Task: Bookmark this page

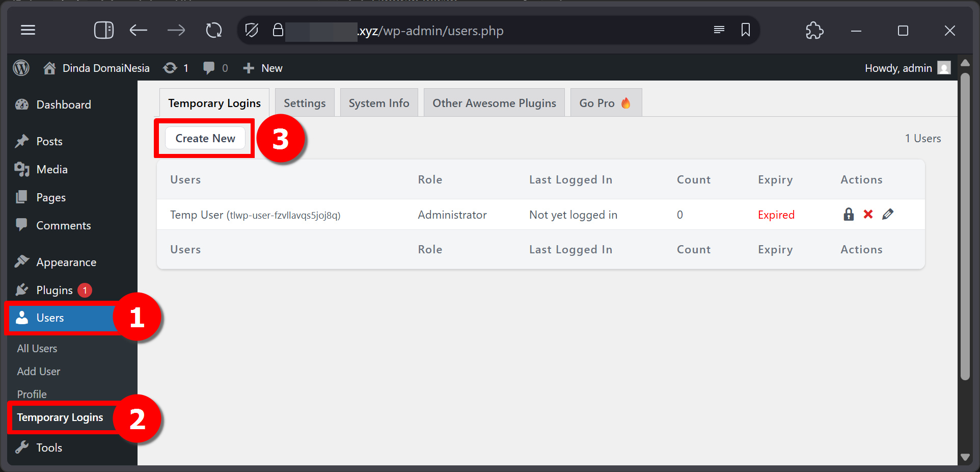Action: 746,30
